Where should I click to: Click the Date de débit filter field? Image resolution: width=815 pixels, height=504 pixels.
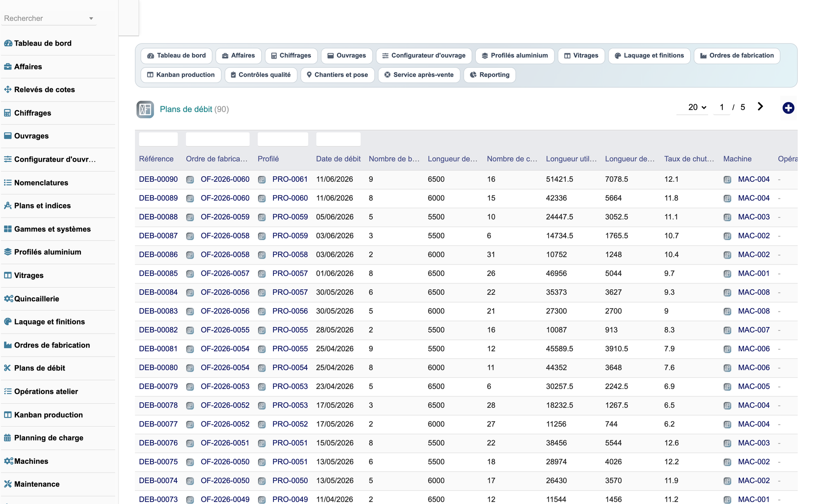[338, 139]
